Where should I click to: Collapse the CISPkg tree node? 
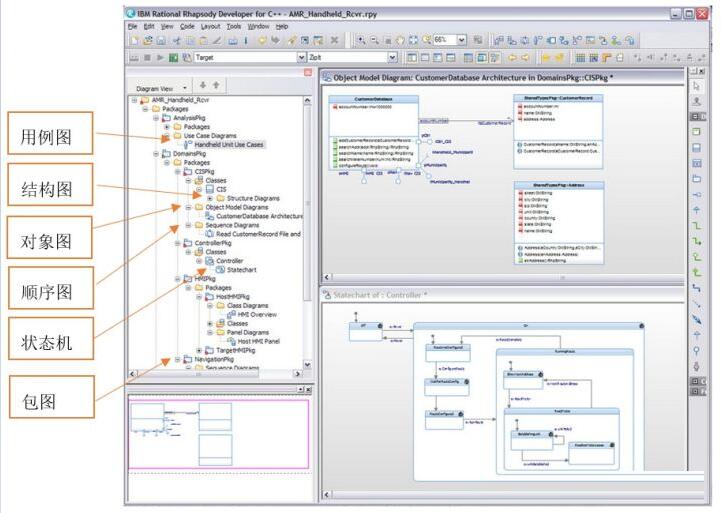pos(177,172)
